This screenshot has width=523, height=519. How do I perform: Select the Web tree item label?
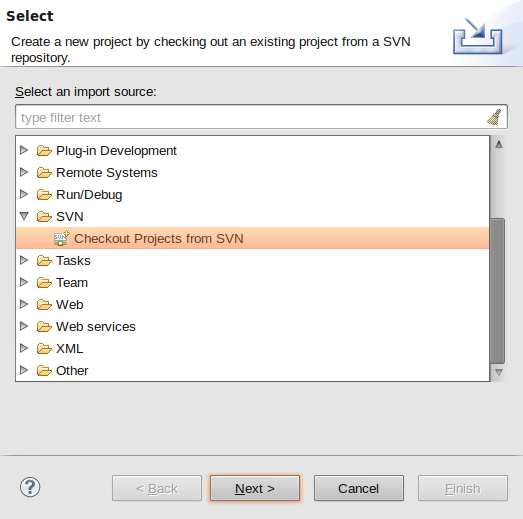[69, 305]
